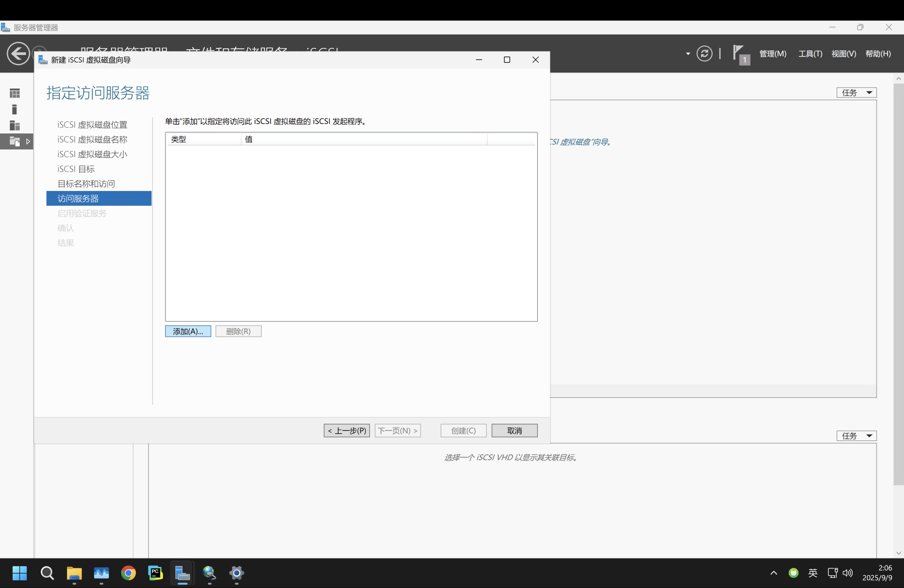Open the 工具(T) menu

click(809, 53)
